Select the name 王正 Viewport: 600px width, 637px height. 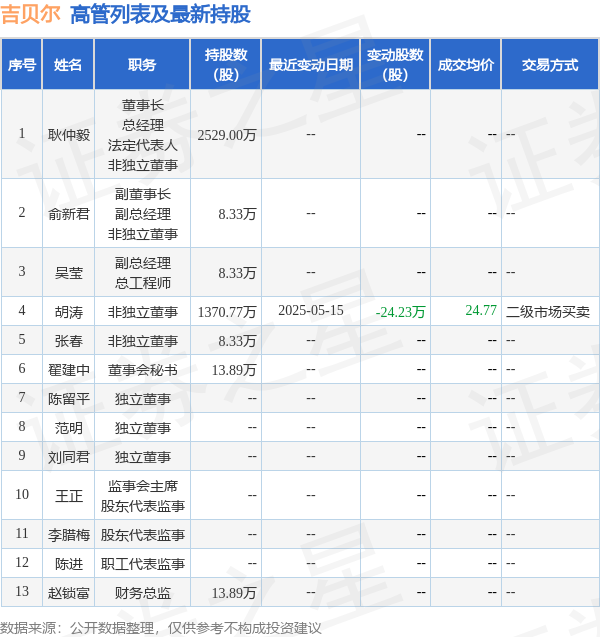coord(69,496)
